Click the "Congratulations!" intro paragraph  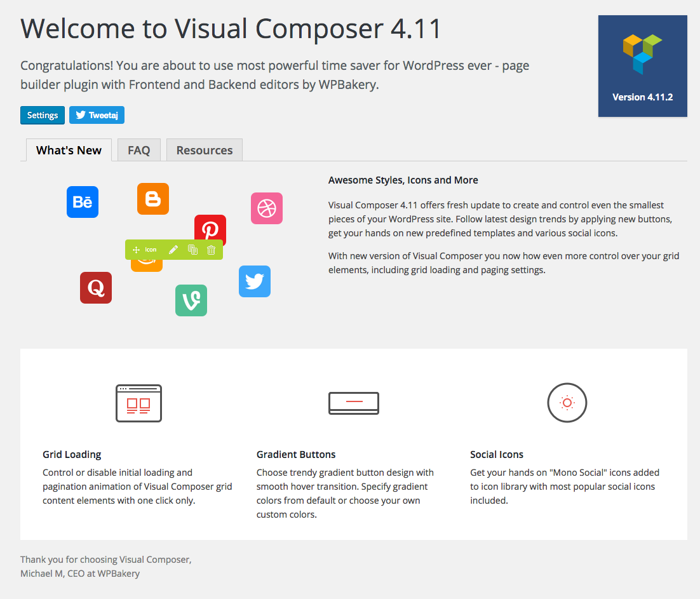coord(274,75)
